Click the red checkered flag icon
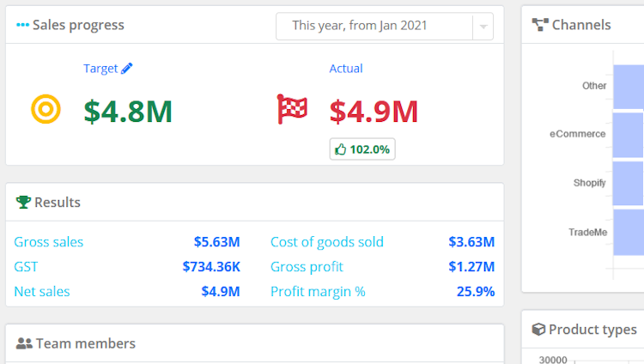 (x=292, y=109)
